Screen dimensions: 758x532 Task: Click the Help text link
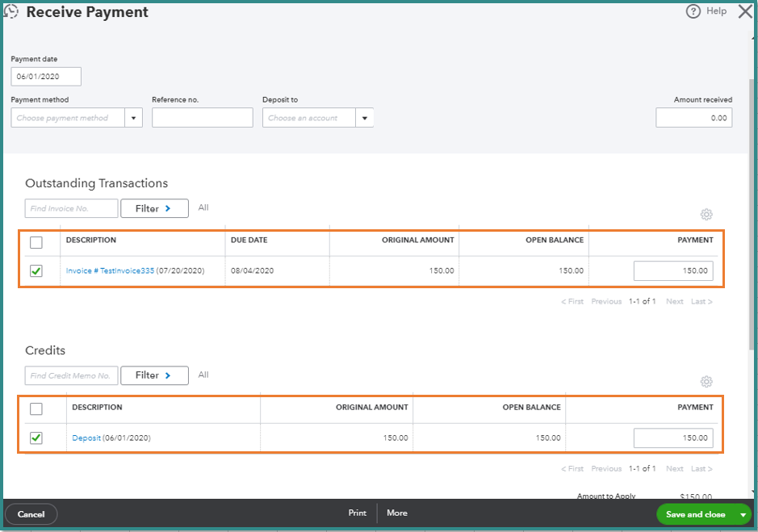click(x=716, y=11)
